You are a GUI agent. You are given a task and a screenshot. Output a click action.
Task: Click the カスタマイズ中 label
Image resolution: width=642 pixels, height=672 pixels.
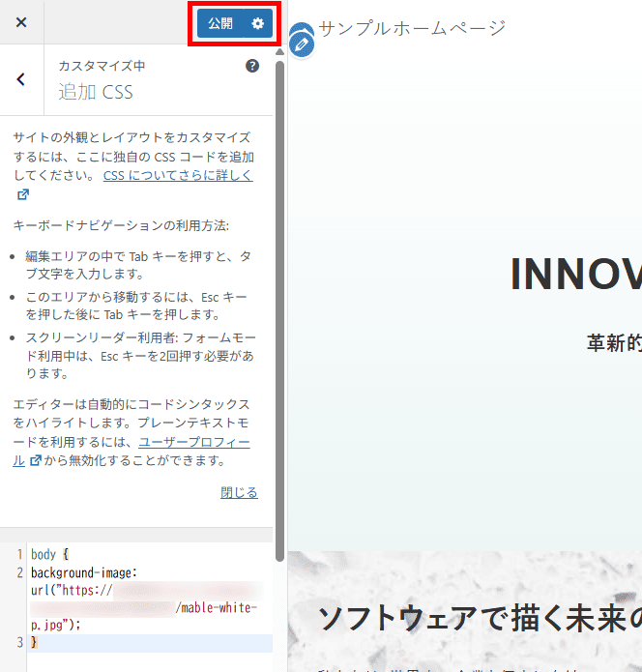coord(102,66)
